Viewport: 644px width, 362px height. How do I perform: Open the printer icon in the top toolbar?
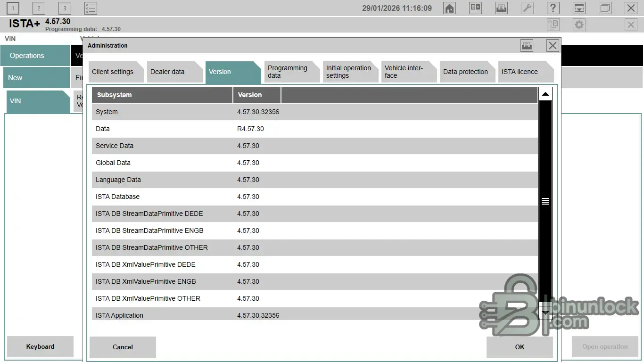pyautogui.click(x=501, y=8)
